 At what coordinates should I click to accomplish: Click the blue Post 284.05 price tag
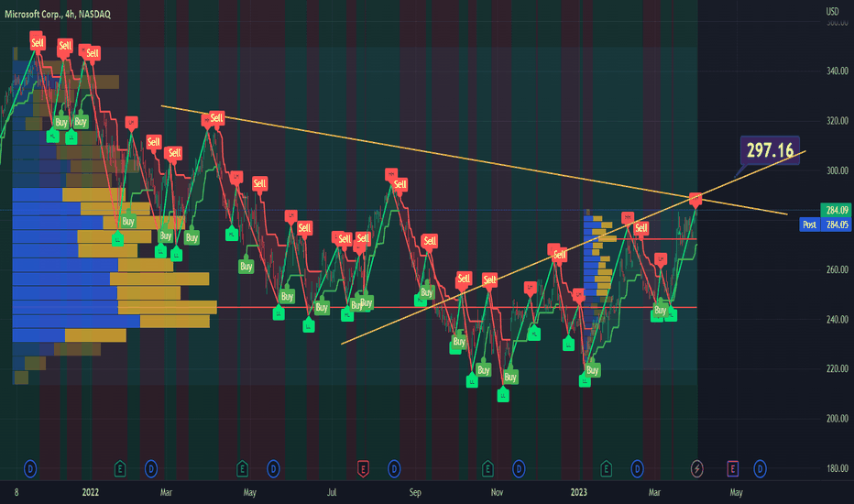[x=825, y=225]
